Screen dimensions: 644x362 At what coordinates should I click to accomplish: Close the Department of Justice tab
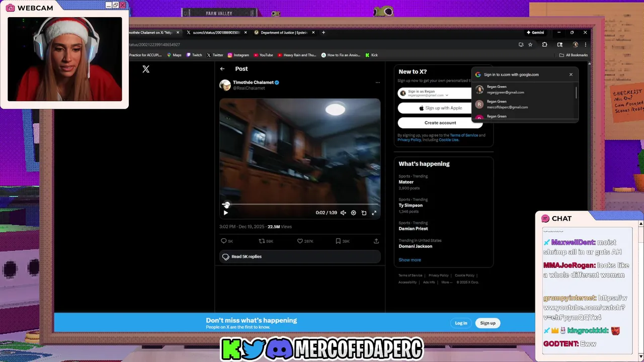coord(313,33)
